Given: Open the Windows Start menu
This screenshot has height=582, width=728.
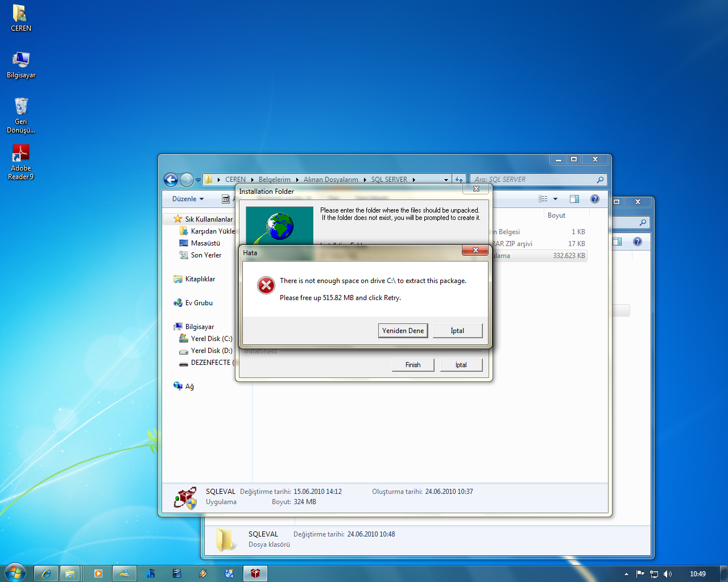Looking at the screenshot, I should click(15, 573).
